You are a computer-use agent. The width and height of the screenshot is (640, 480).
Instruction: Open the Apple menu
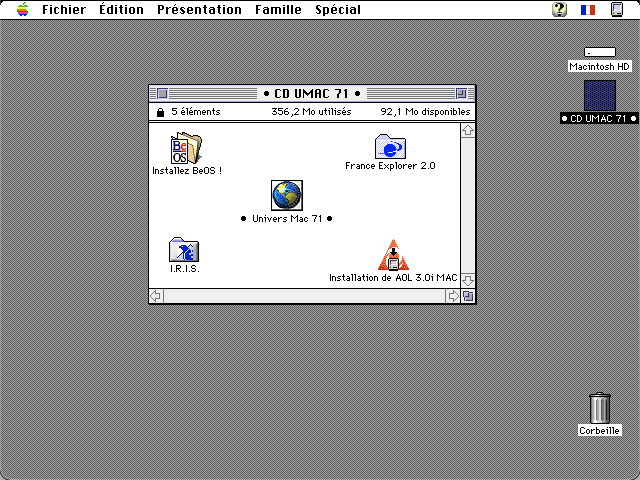[x=23, y=9]
